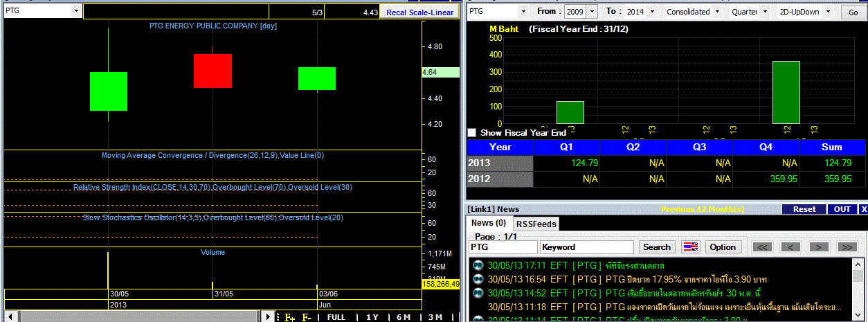Screen dimensions: 868x322
Task: Click the Moving Average Convergence / Divergence label
Action: (213, 155)
